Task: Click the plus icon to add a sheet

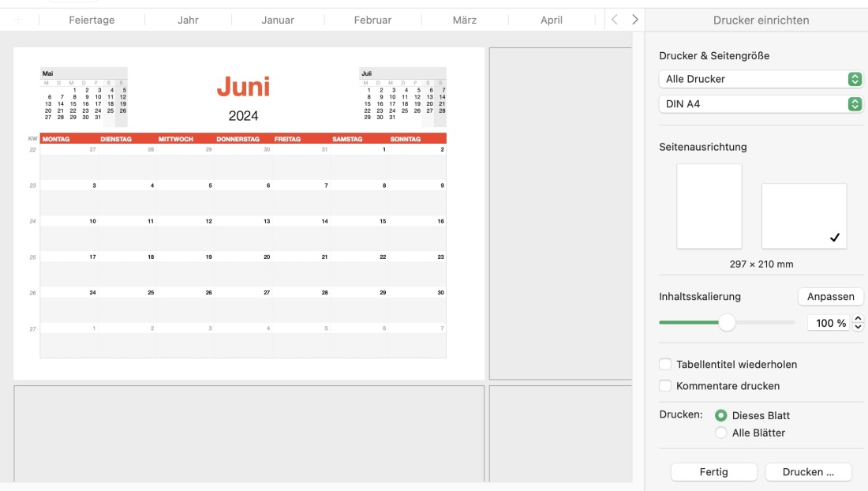Action: tap(17, 20)
